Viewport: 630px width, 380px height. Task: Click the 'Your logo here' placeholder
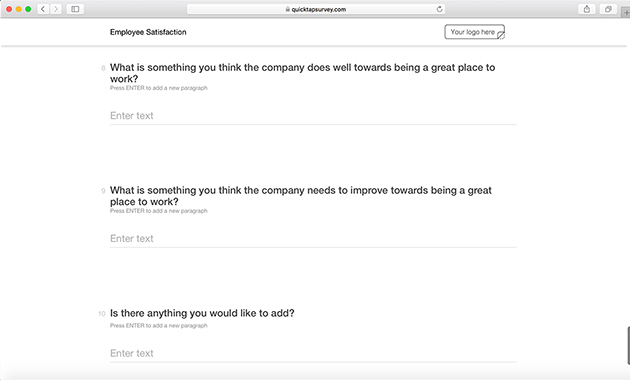click(x=475, y=32)
